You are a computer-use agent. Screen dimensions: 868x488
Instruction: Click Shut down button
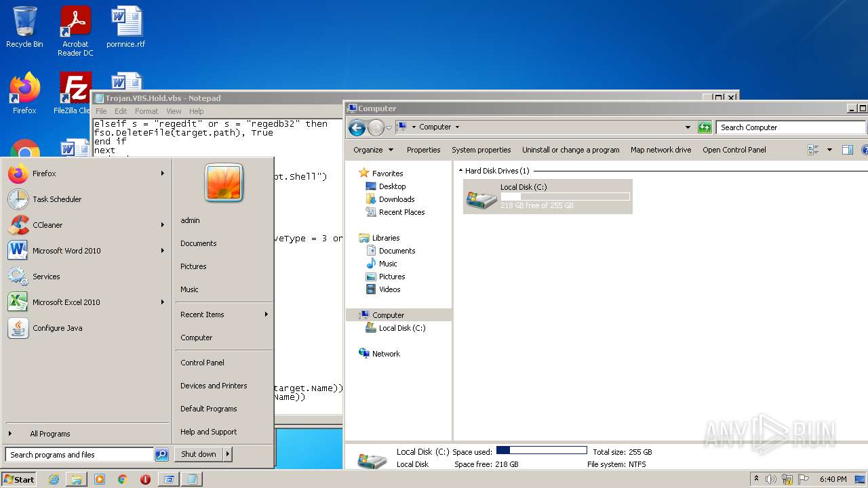(199, 454)
